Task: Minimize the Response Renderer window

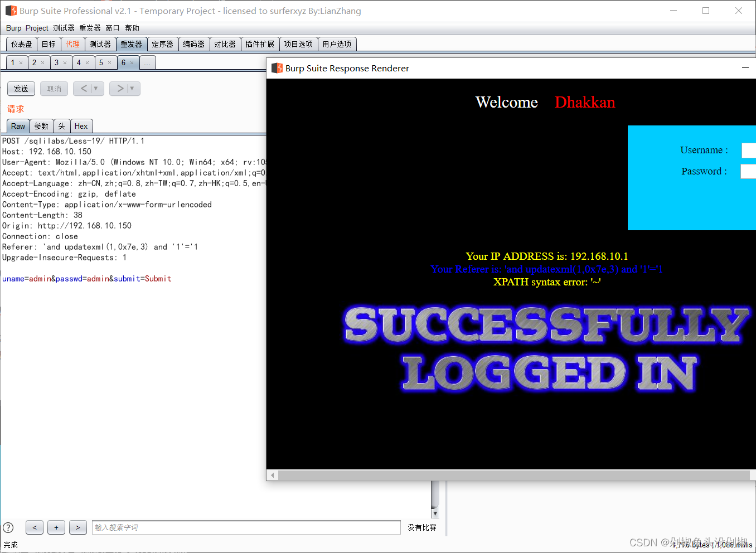Action: (745, 68)
